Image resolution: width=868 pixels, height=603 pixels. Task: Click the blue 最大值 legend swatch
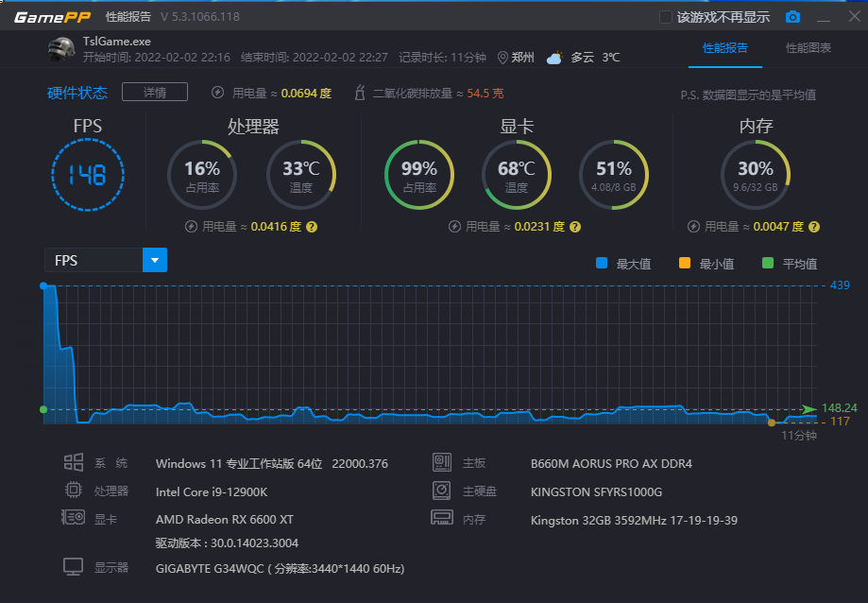click(x=602, y=263)
